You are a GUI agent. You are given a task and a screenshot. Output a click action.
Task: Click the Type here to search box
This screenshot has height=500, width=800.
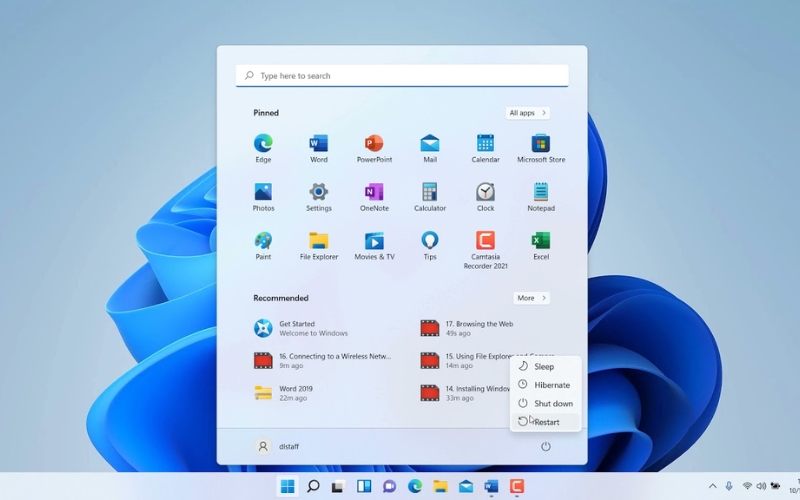[402, 76]
